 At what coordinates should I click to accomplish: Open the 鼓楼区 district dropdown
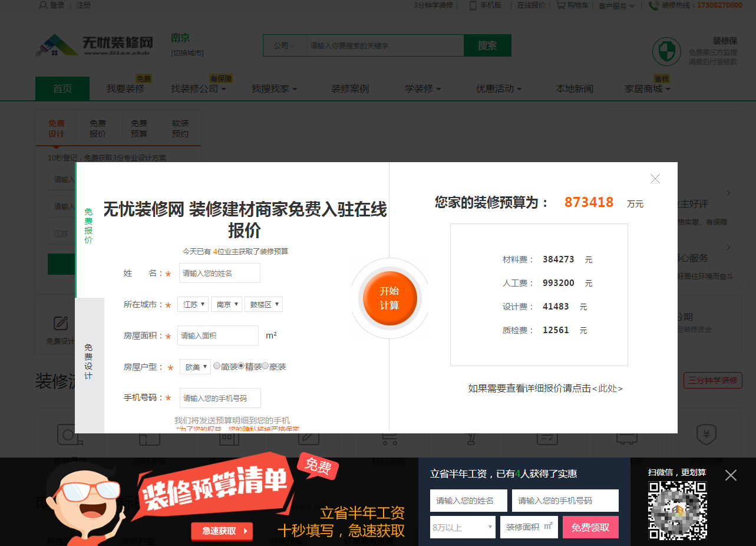[x=263, y=304]
